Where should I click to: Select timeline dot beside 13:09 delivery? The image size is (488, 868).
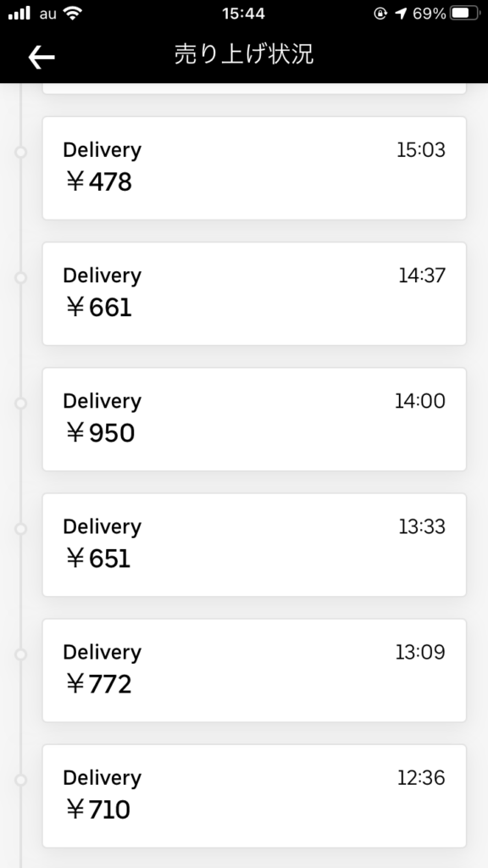point(21,655)
